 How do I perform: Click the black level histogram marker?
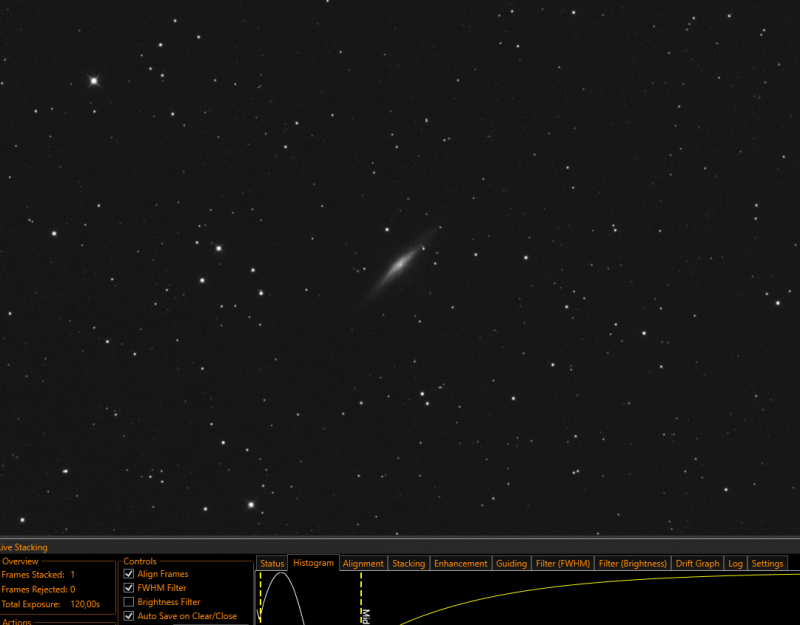pyautogui.click(x=260, y=598)
